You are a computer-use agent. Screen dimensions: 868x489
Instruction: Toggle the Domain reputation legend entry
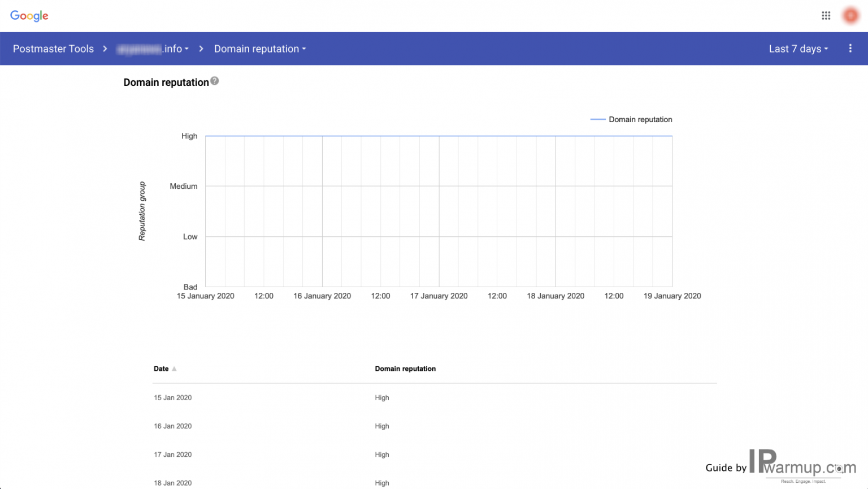(631, 119)
